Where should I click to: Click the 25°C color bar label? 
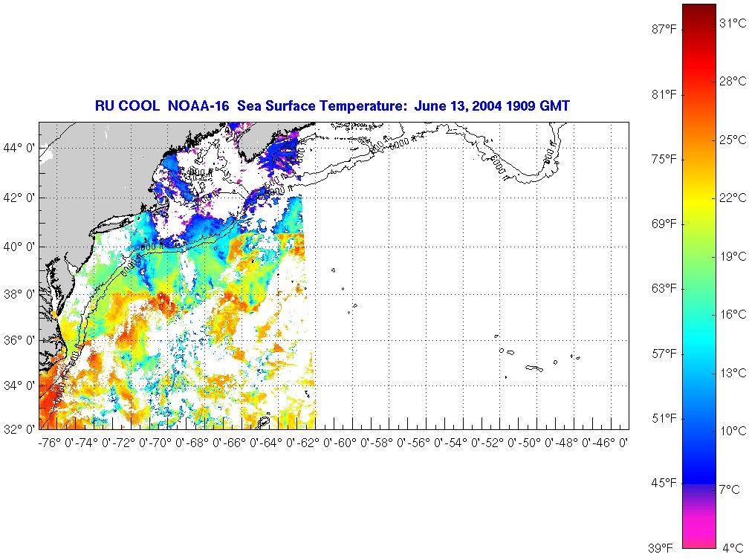733,140
